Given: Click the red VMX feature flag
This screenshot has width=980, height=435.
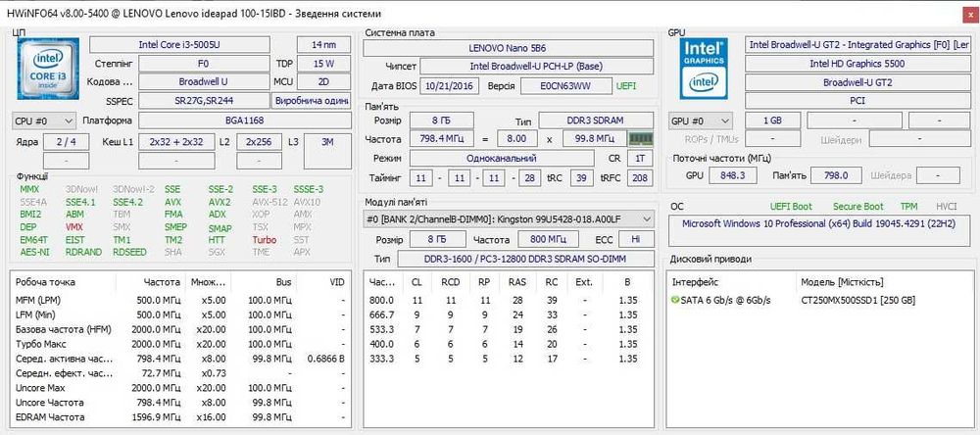Looking at the screenshot, I should (x=73, y=227).
